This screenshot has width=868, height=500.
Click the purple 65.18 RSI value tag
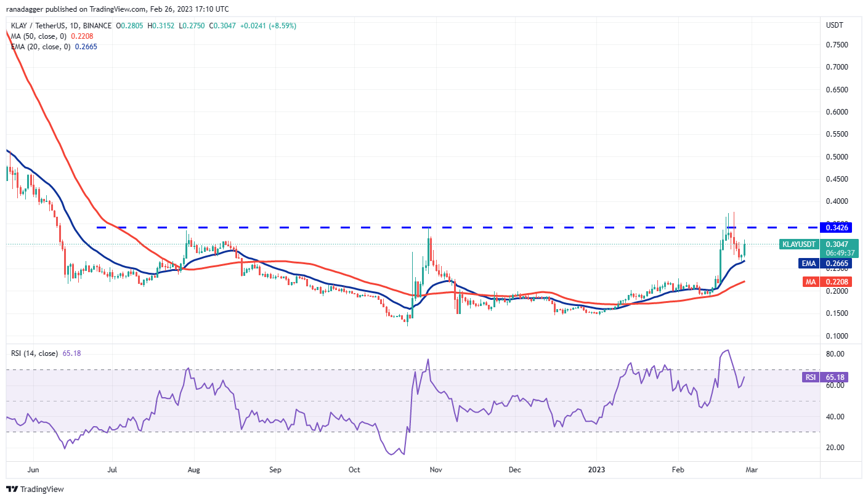[835, 377]
